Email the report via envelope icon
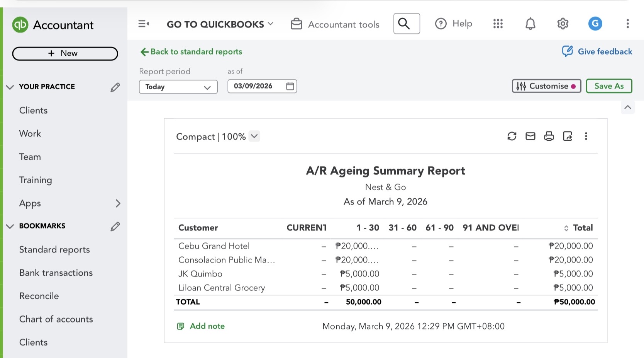Screen dimensions: 644x358 pyautogui.click(x=530, y=136)
